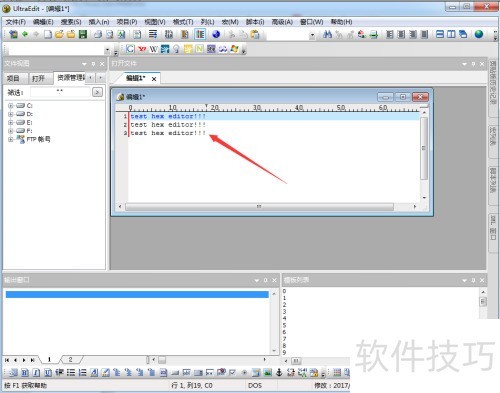Expand the C: drive tree node
This screenshot has height=393, width=500.
(11, 106)
